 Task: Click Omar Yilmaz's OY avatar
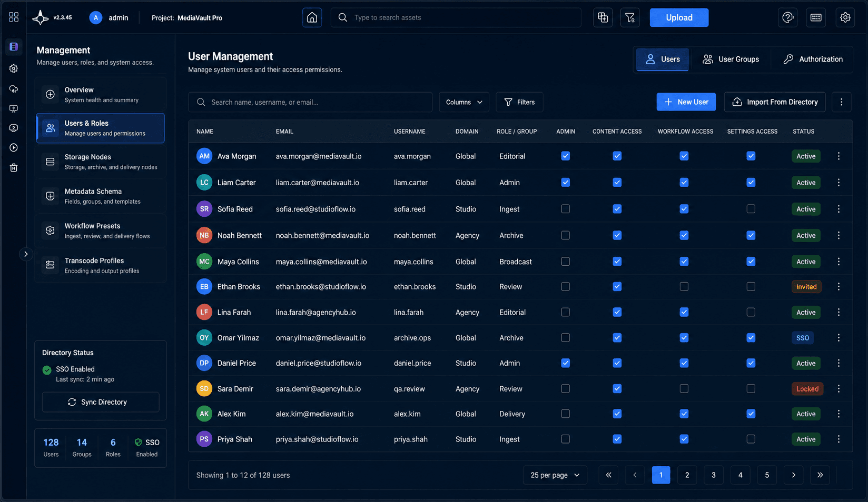tap(204, 338)
